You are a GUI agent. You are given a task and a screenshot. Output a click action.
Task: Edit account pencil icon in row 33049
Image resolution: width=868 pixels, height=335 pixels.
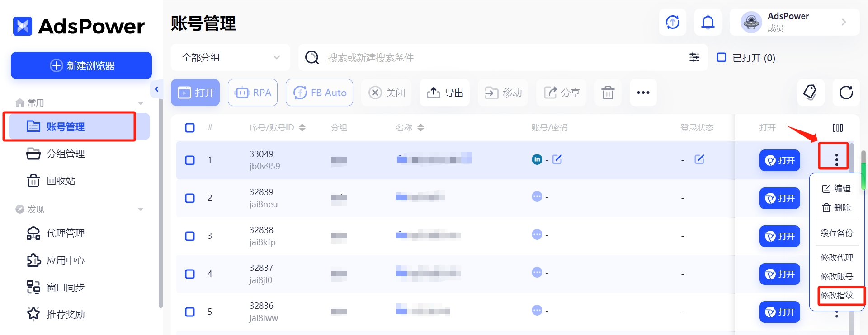pyautogui.click(x=557, y=159)
